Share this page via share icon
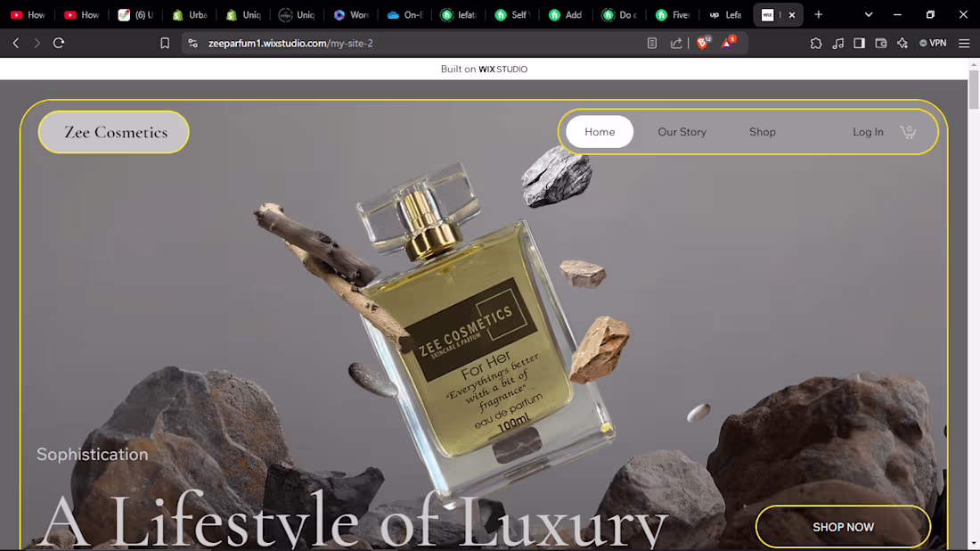Image resolution: width=980 pixels, height=551 pixels. pyautogui.click(x=676, y=43)
